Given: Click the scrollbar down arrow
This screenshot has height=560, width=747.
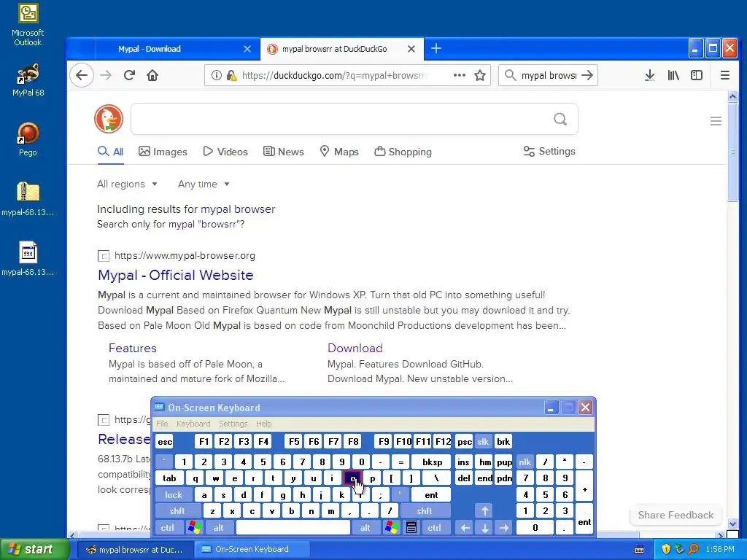Looking at the screenshot, I should 732,524.
